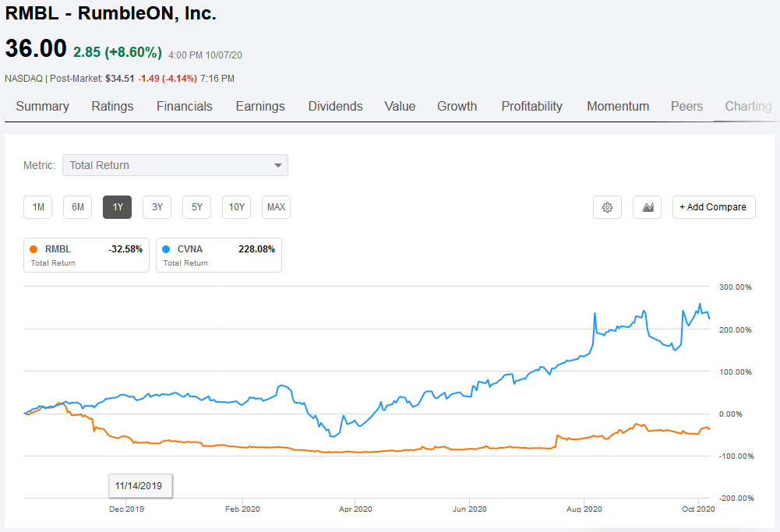The image size is (780, 532).
Task: Open the Peers tab
Action: (x=687, y=107)
